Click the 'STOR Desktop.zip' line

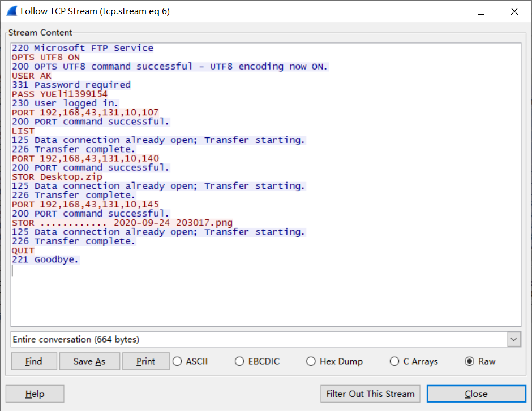click(57, 177)
